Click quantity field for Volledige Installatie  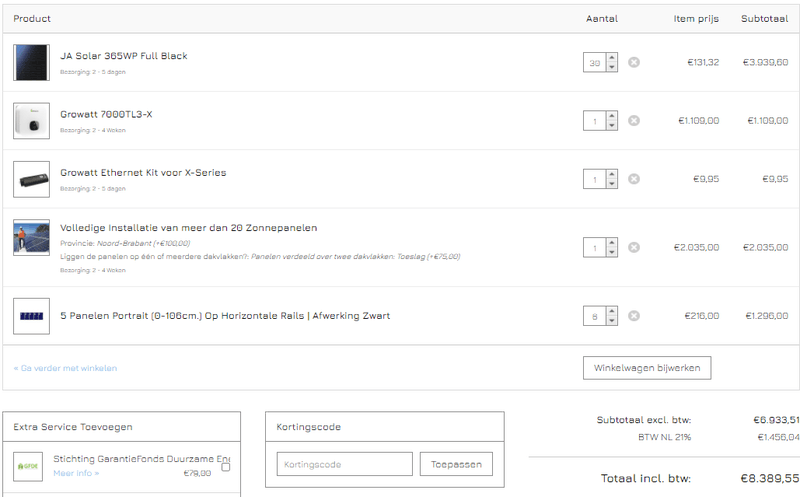click(594, 247)
